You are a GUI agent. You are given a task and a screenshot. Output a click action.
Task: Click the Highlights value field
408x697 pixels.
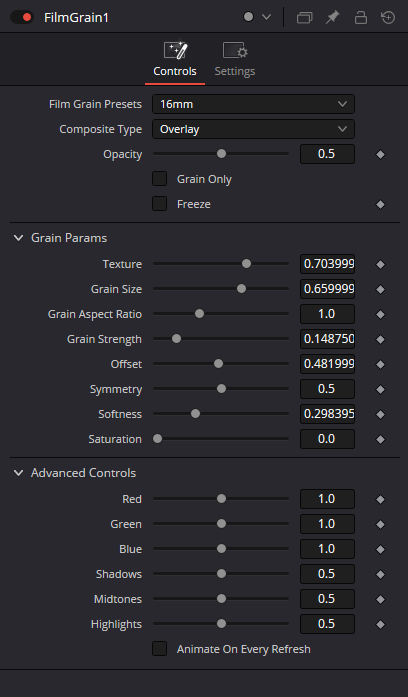tap(327, 624)
